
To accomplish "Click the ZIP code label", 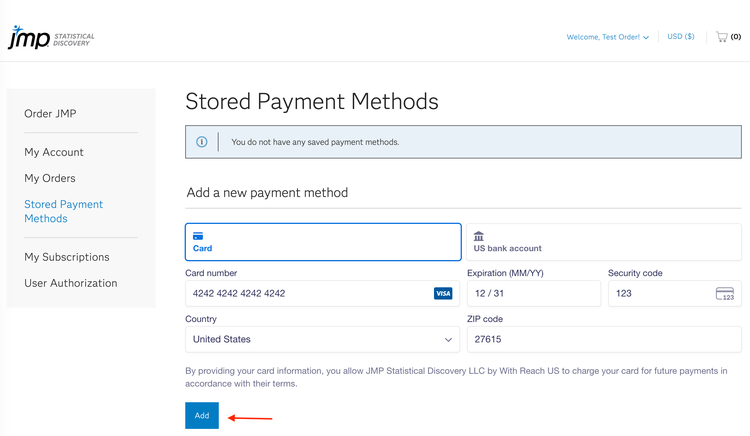I will [485, 319].
